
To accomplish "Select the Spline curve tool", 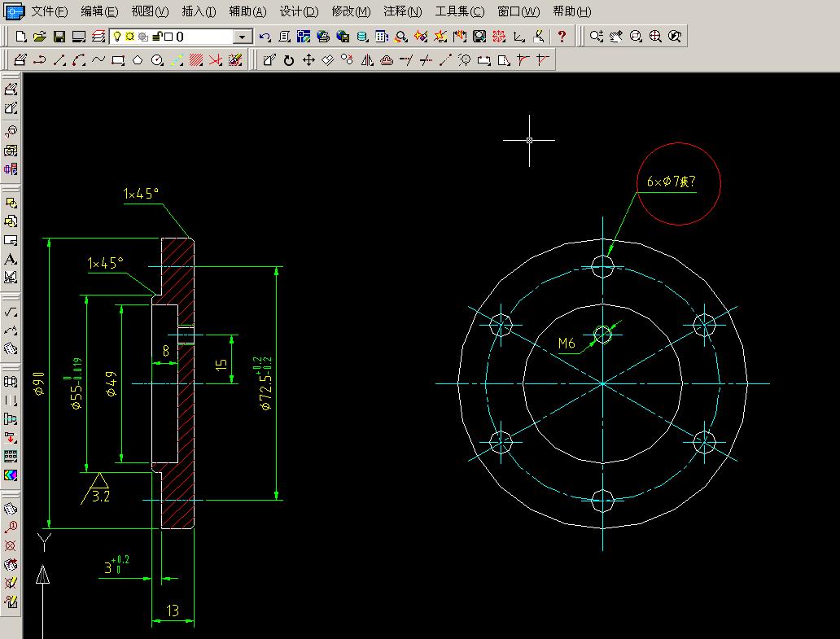I will [98, 60].
